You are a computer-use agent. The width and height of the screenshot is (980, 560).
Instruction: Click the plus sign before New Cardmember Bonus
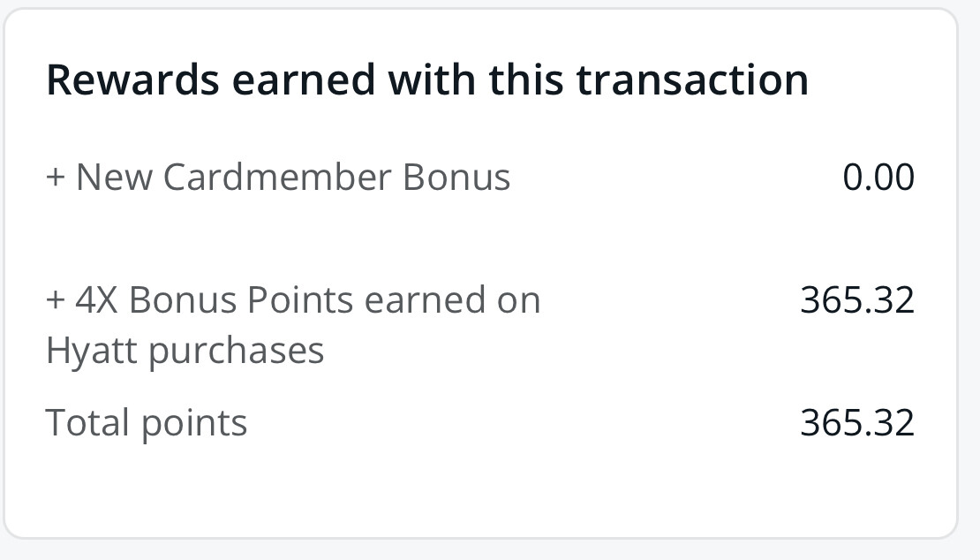(56, 178)
